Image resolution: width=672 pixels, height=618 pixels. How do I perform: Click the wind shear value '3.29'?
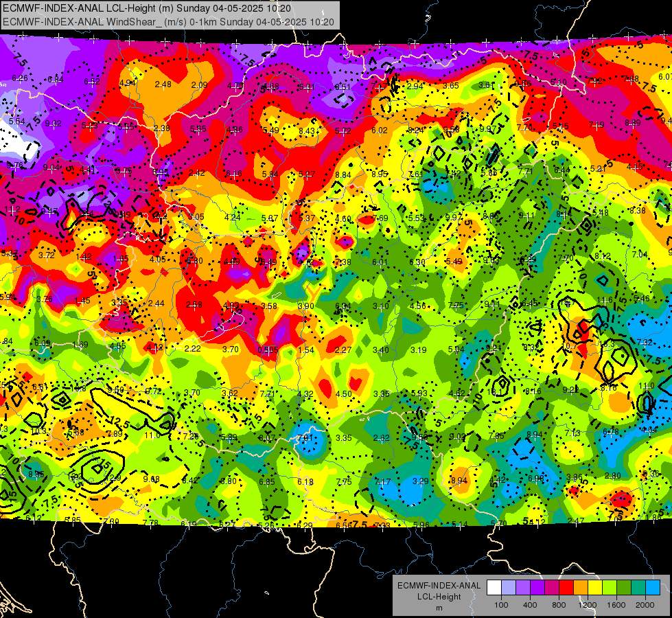pos(420,481)
